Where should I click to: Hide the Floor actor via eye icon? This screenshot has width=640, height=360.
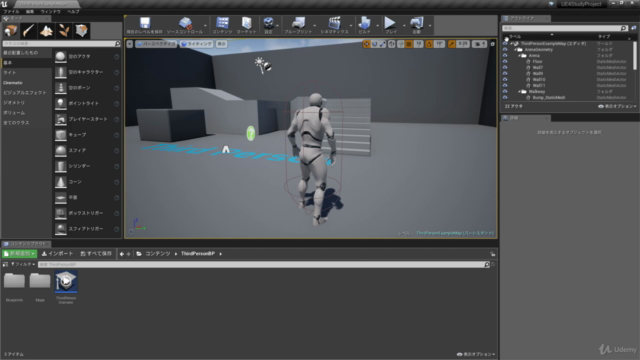tap(505, 62)
